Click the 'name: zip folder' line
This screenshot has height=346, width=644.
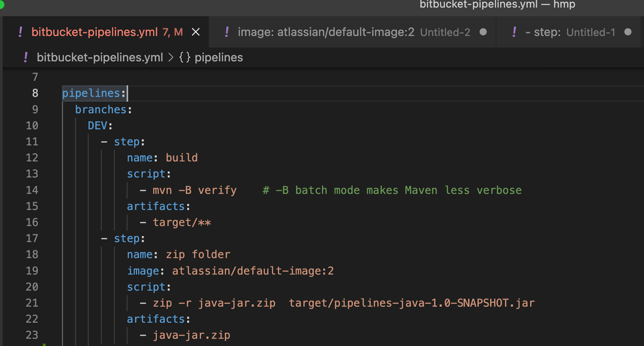point(179,255)
